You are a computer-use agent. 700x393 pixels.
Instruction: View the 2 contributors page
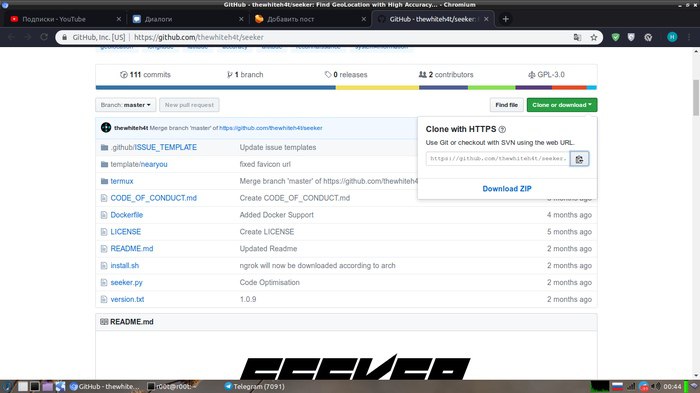coord(446,75)
